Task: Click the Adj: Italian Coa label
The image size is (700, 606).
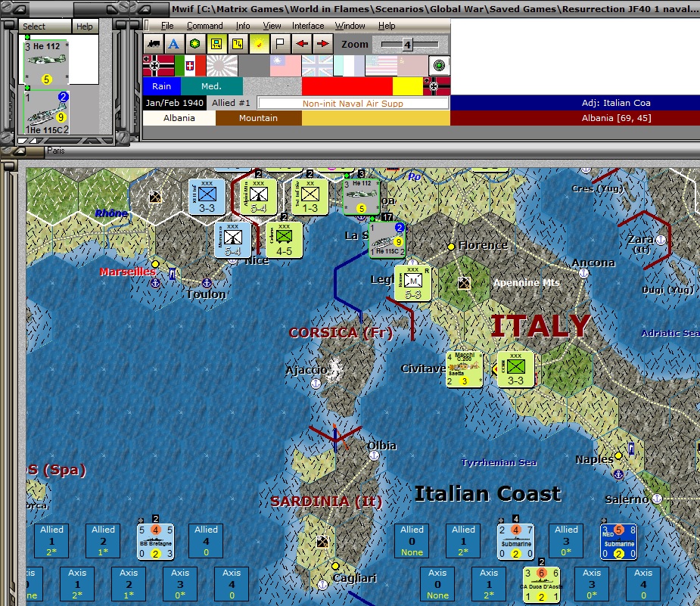Action: click(x=615, y=103)
